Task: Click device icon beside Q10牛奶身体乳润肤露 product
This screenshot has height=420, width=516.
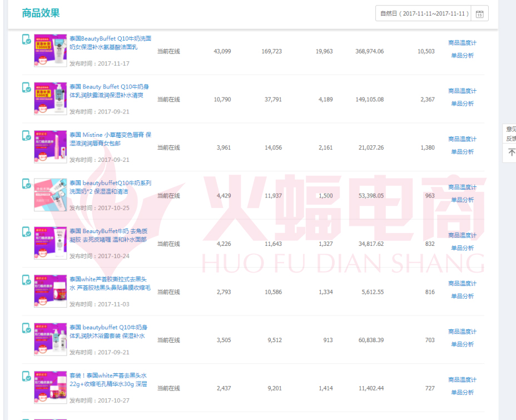Action: pyautogui.click(x=26, y=87)
